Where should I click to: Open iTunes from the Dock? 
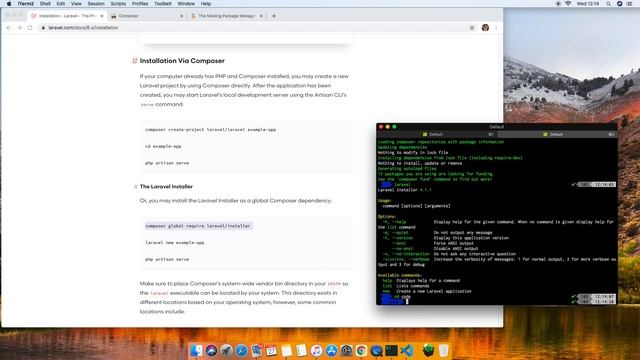(316, 350)
